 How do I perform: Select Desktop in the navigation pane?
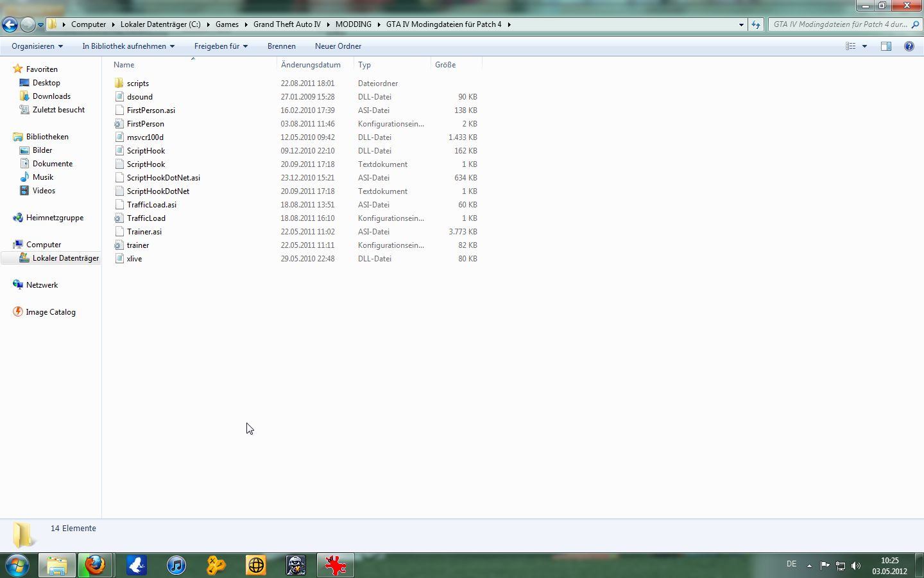coord(46,83)
